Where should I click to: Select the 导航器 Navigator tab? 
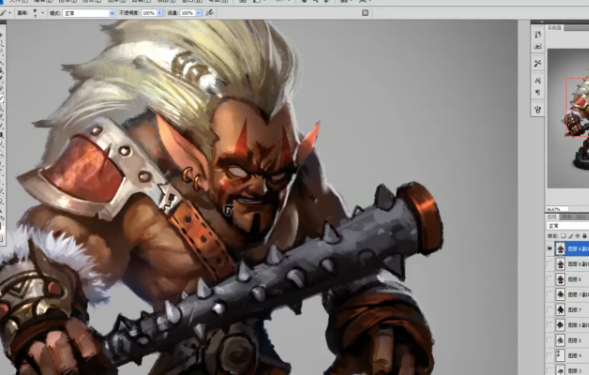point(554,28)
